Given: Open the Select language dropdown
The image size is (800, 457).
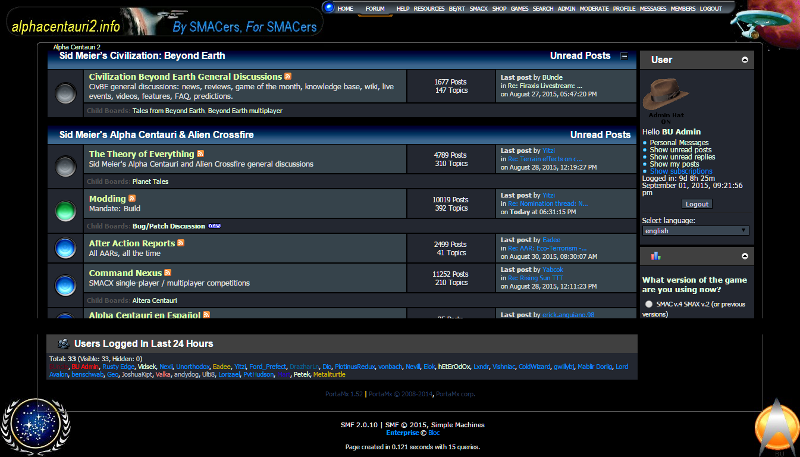Looking at the screenshot, I should coord(695,230).
